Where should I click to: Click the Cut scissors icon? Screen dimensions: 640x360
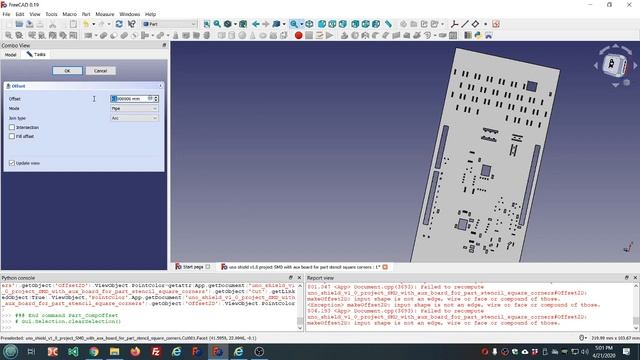[53, 24]
